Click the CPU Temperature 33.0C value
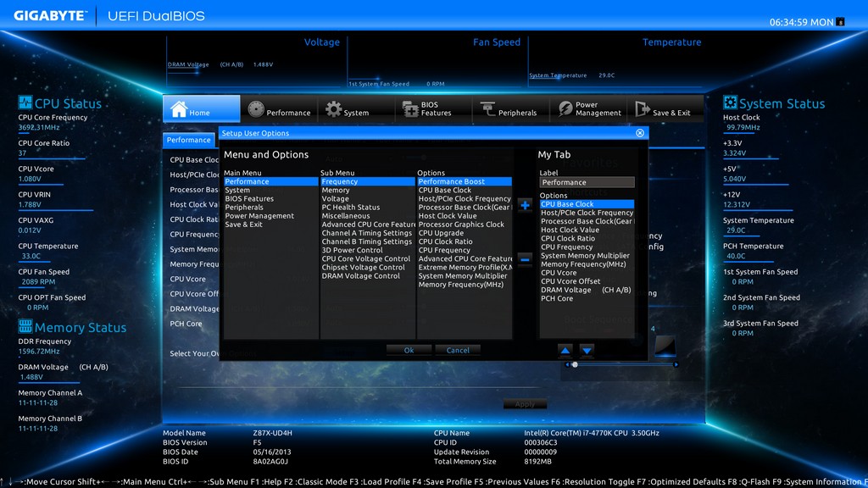868x488 pixels. pos(31,256)
